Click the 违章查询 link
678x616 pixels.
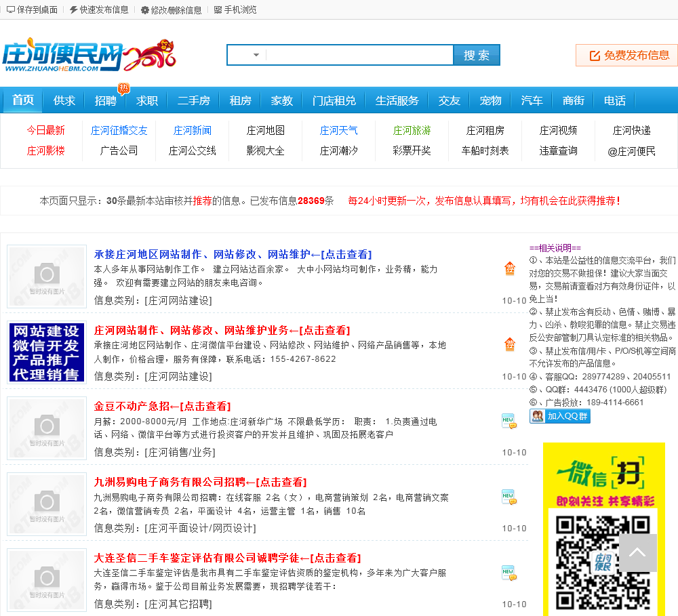click(558, 150)
